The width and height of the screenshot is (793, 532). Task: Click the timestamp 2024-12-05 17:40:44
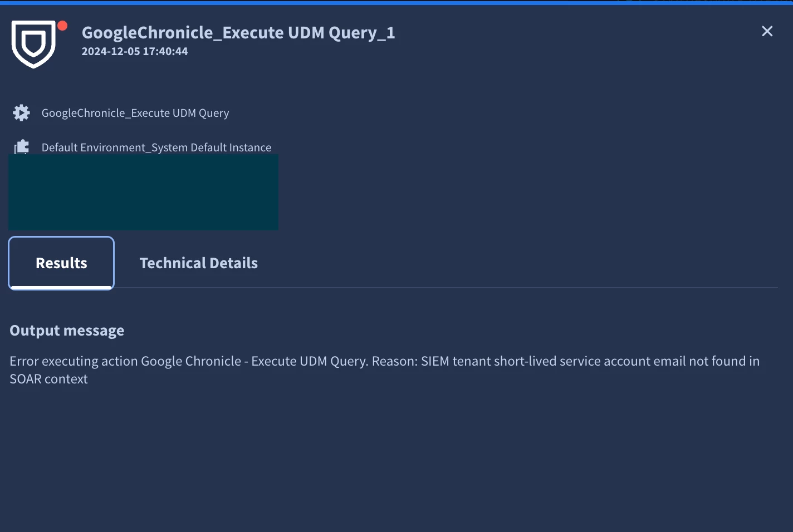point(135,51)
